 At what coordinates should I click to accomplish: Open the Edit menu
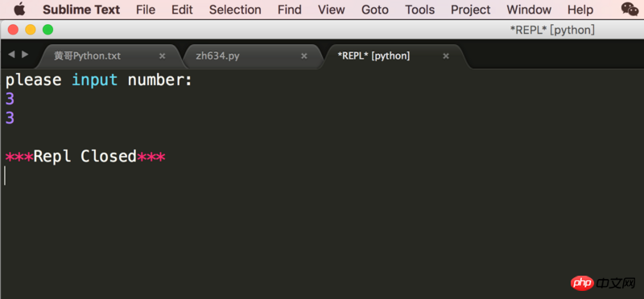click(x=183, y=10)
